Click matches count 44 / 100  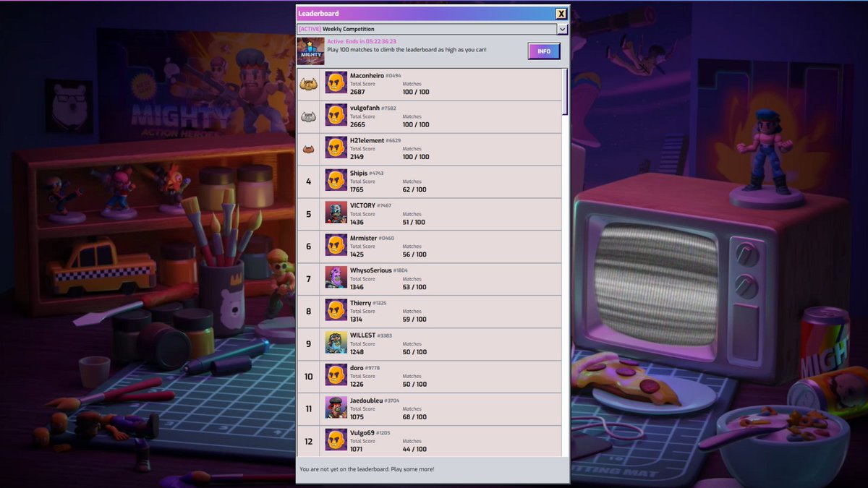[x=414, y=449]
